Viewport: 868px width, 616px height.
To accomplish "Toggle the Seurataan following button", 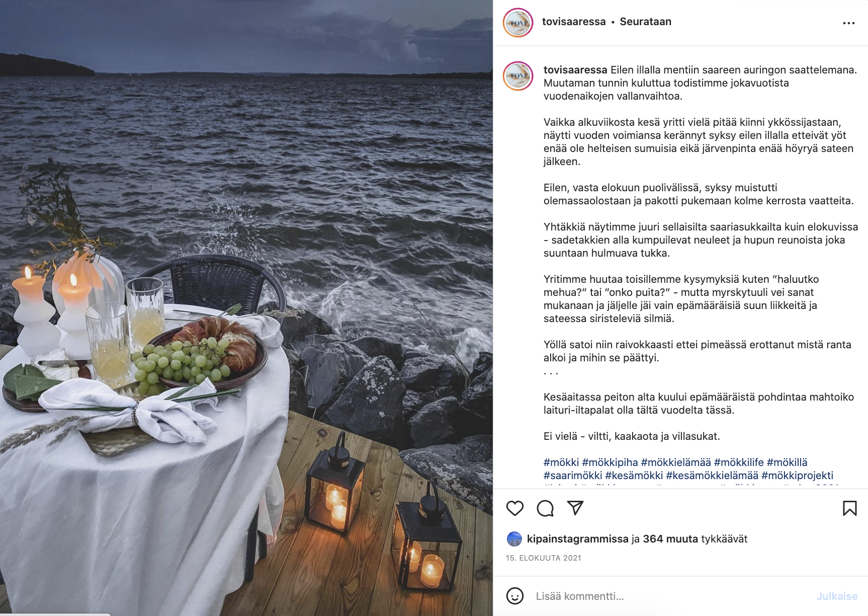I will [646, 22].
